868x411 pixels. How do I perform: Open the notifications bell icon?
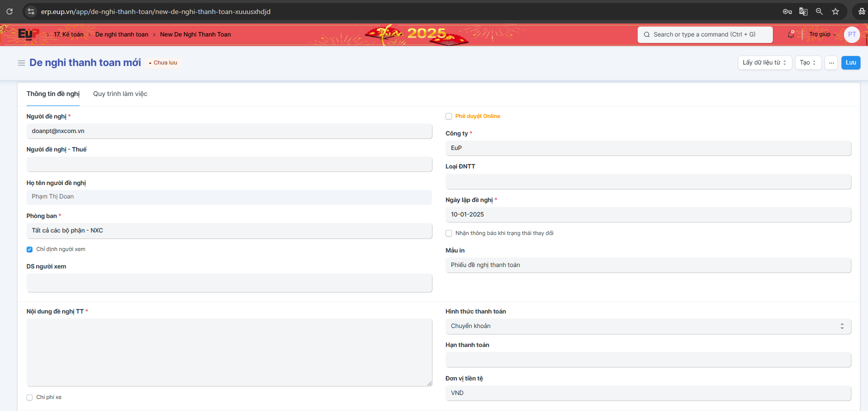click(x=791, y=34)
